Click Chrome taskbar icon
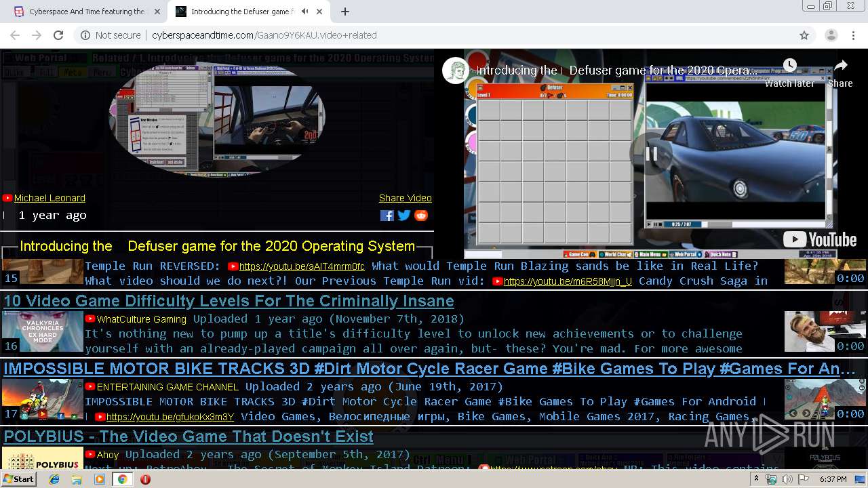This screenshot has height=488, width=868. 122,479
